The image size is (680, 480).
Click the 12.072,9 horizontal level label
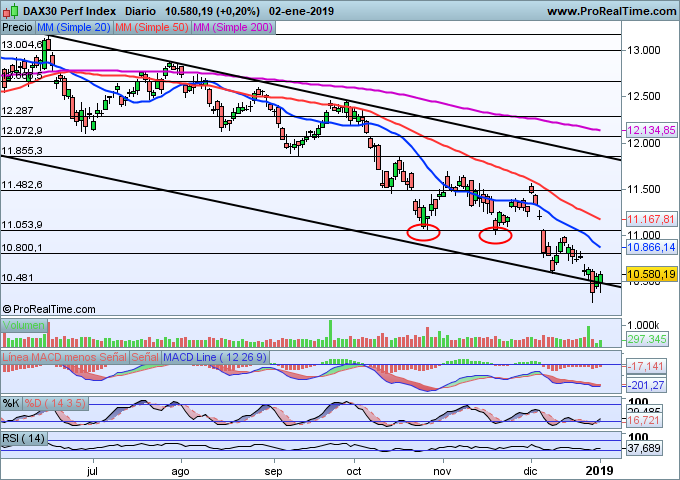[x=22, y=131]
